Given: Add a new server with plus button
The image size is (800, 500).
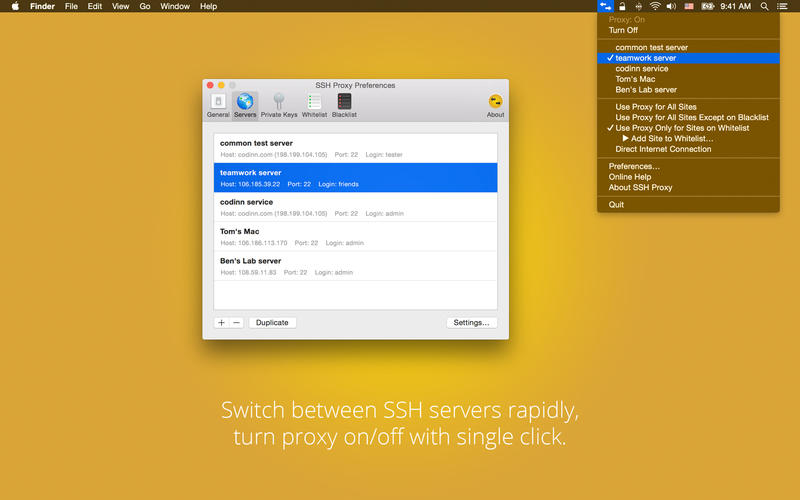Looking at the screenshot, I should pyautogui.click(x=221, y=323).
